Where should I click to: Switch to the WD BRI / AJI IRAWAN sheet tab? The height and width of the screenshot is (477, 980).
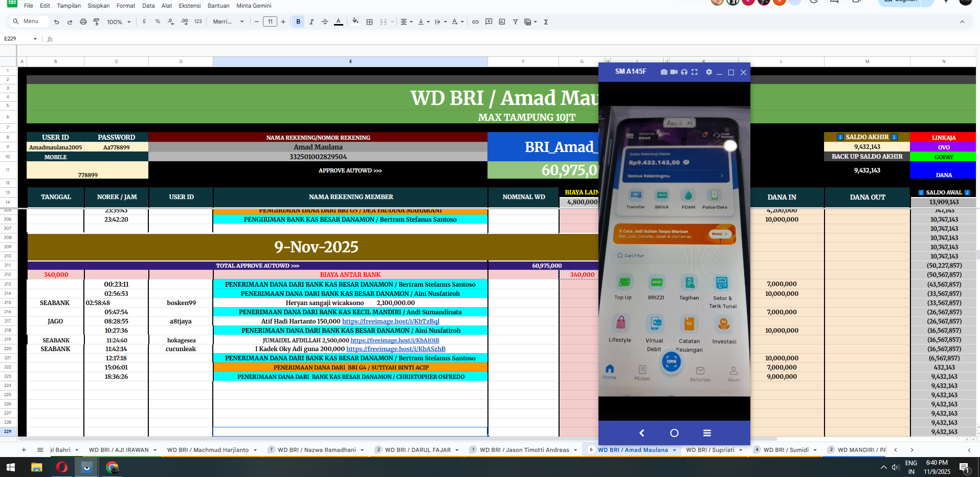click(x=119, y=450)
